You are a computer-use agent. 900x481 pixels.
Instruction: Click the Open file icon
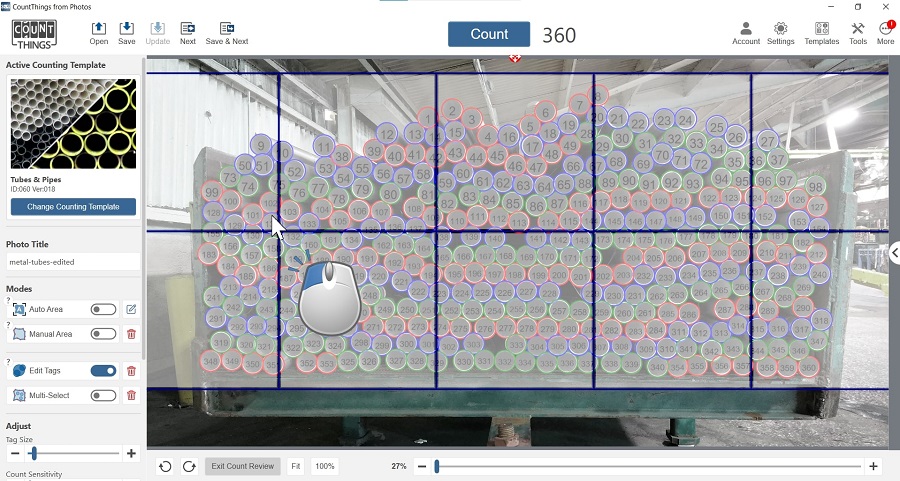tap(98, 29)
